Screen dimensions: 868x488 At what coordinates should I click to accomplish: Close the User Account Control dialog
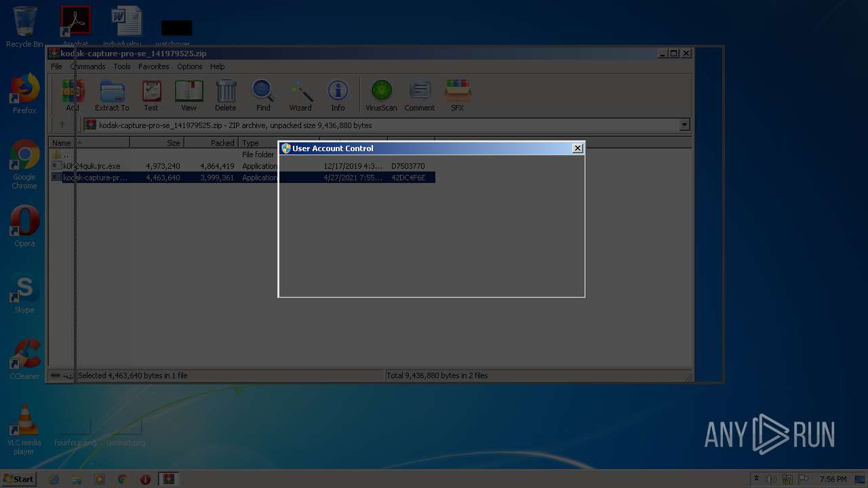pyautogui.click(x=578, y=148)
